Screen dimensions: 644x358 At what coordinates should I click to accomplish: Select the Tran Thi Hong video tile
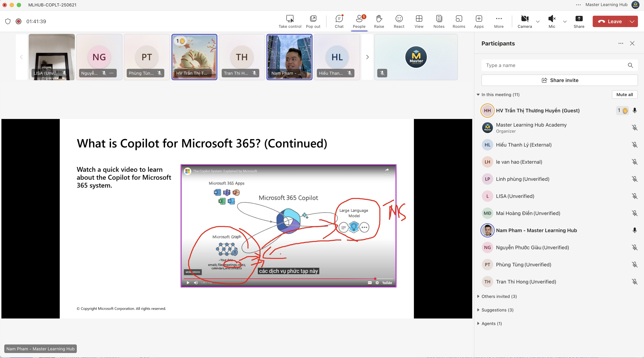click(x=242, y=57)
